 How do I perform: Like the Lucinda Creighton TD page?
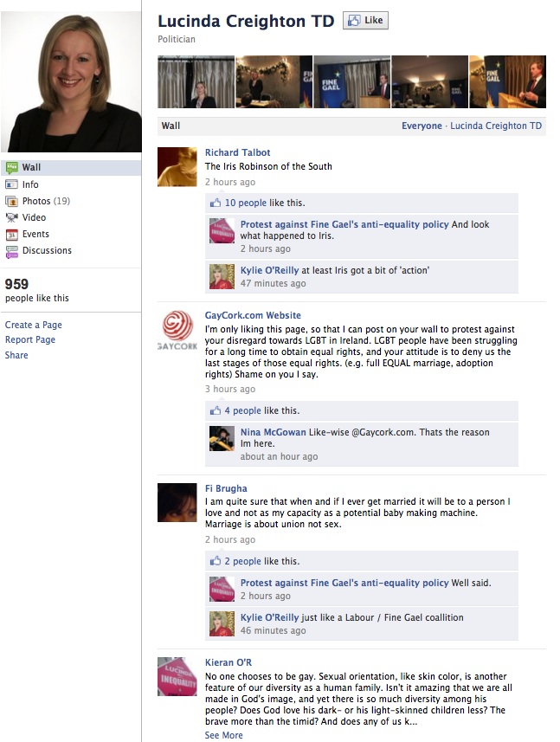tap(365, 21)
